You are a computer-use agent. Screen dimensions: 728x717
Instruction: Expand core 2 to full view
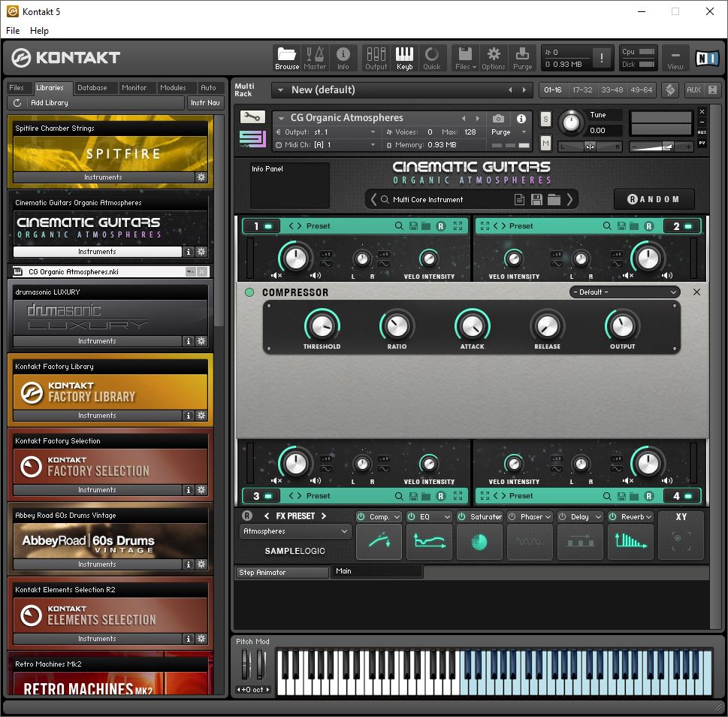coord(485,225)
